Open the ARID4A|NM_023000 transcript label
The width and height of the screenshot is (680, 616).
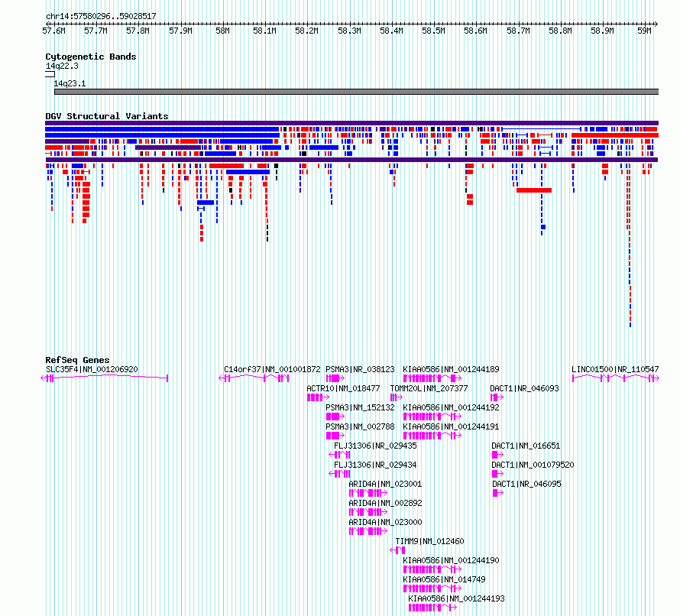tap(385, 522)
